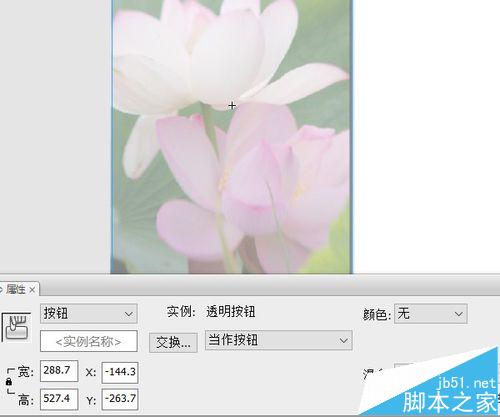Click the 实例: label
500x417 pixels.
tap(181, 312)
